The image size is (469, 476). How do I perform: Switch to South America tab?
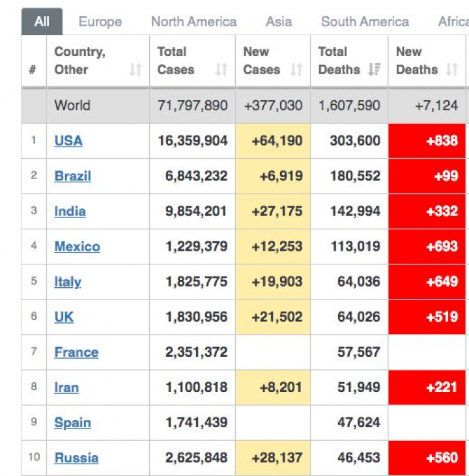click(365, 21)
